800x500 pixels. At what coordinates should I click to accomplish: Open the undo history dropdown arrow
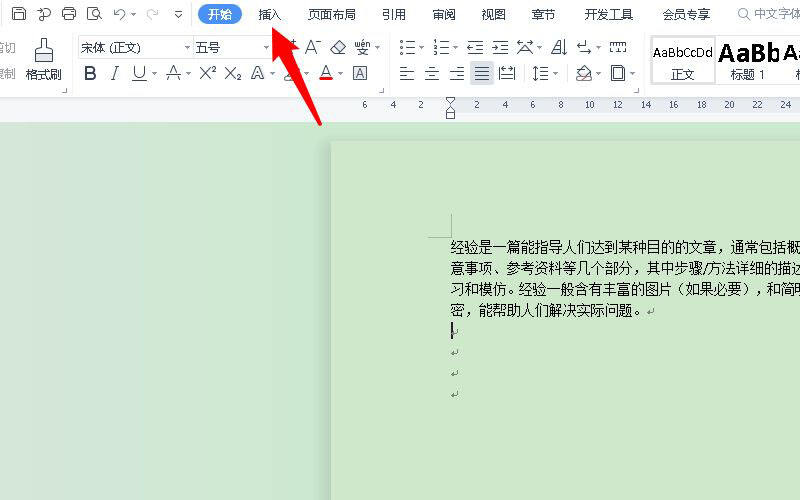134,15
